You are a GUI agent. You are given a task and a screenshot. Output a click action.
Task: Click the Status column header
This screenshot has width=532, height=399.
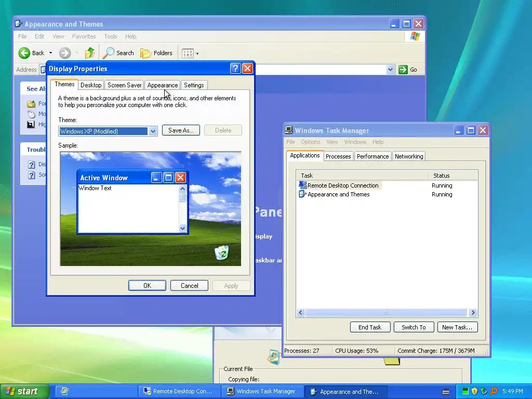(x=453, y=176)
